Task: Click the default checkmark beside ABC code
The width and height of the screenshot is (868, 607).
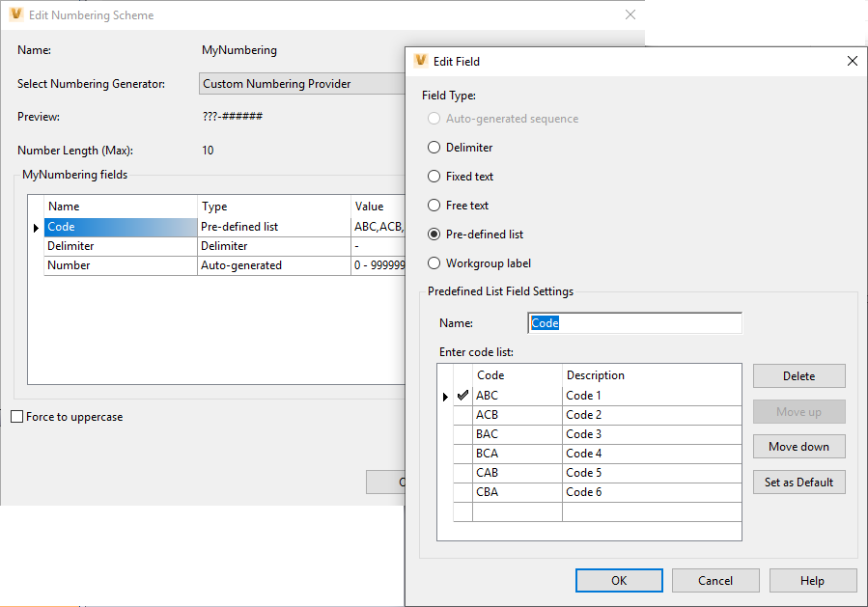Action: [x=463, y=396]
